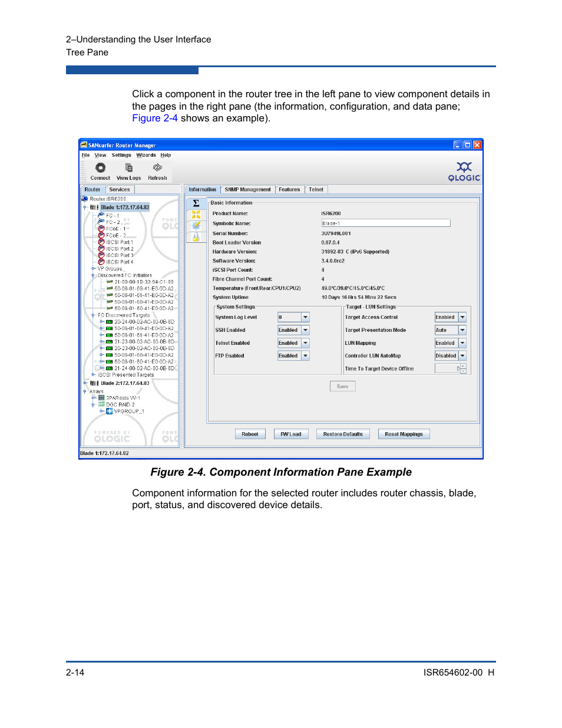Click the Blade 2 chassis icon

94,383
